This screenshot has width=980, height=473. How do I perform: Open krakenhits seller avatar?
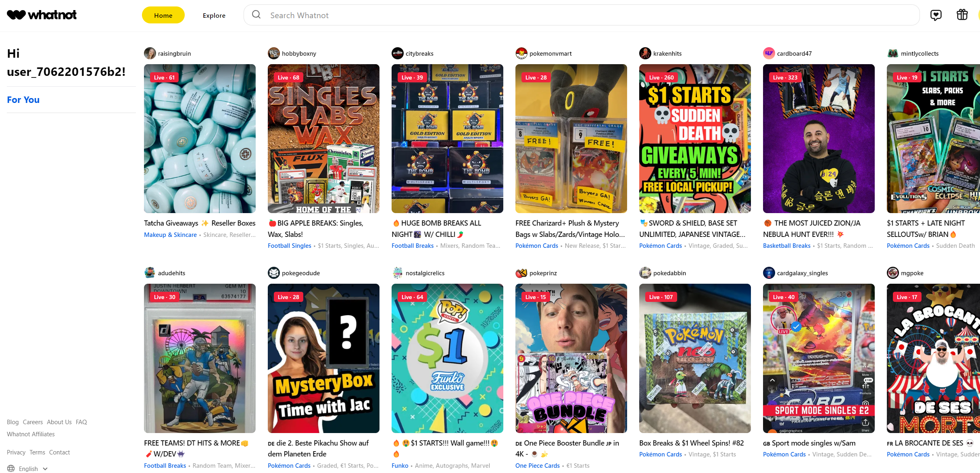[645, 53]
